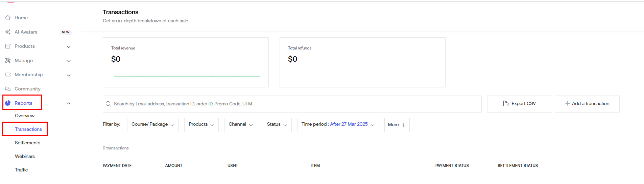
Task: Click the Home icon in sidebar
Action: 8,18
